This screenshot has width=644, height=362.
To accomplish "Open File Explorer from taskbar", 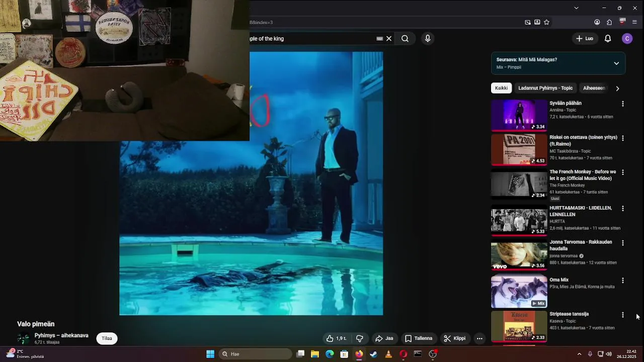I will tap(315, 354).
